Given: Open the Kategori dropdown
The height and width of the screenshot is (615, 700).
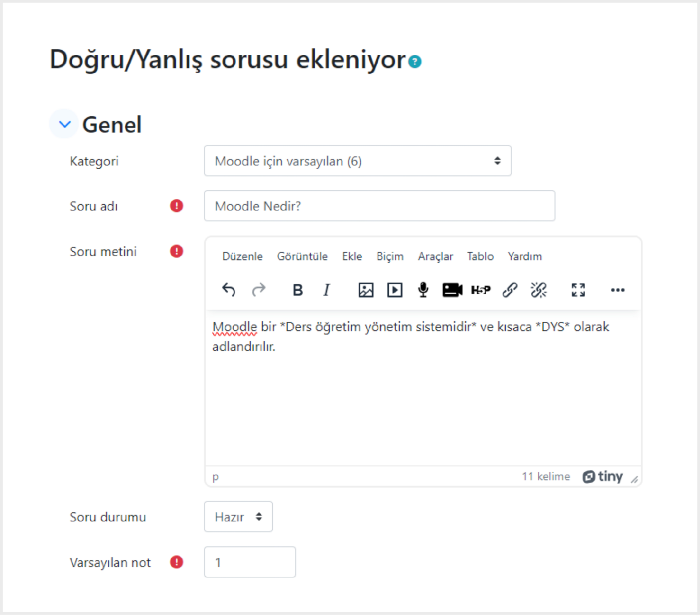Looking at the screenshot, I should click(x=358, y=161).
